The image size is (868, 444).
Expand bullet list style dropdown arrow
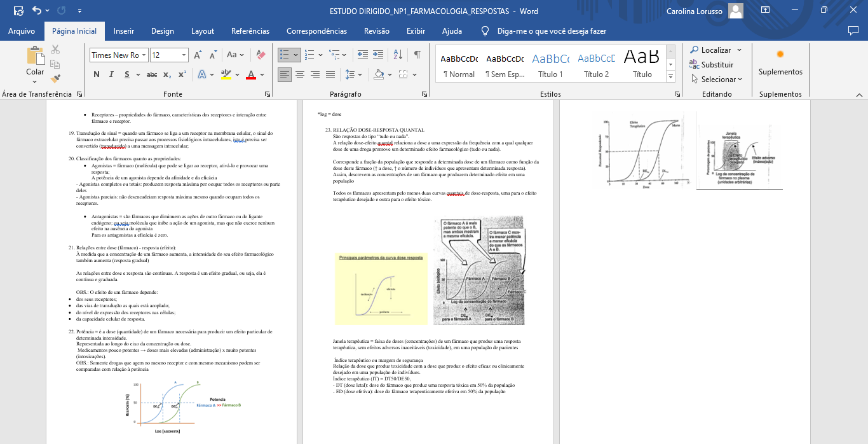[296, 55]
